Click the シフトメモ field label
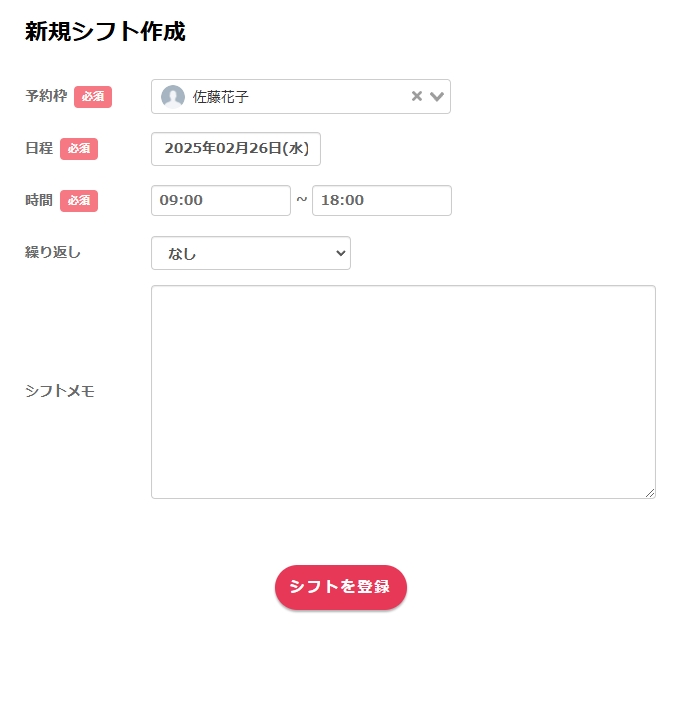 [60, 391]
